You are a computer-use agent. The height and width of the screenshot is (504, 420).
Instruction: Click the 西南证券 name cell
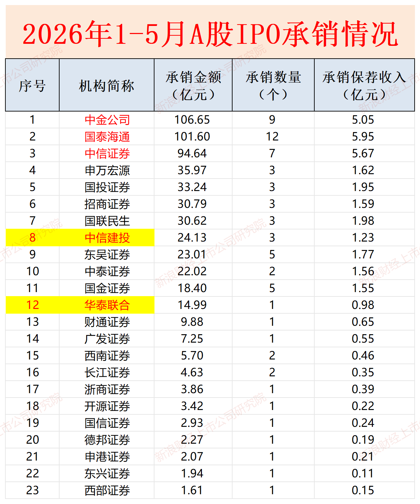coord(107,356)
